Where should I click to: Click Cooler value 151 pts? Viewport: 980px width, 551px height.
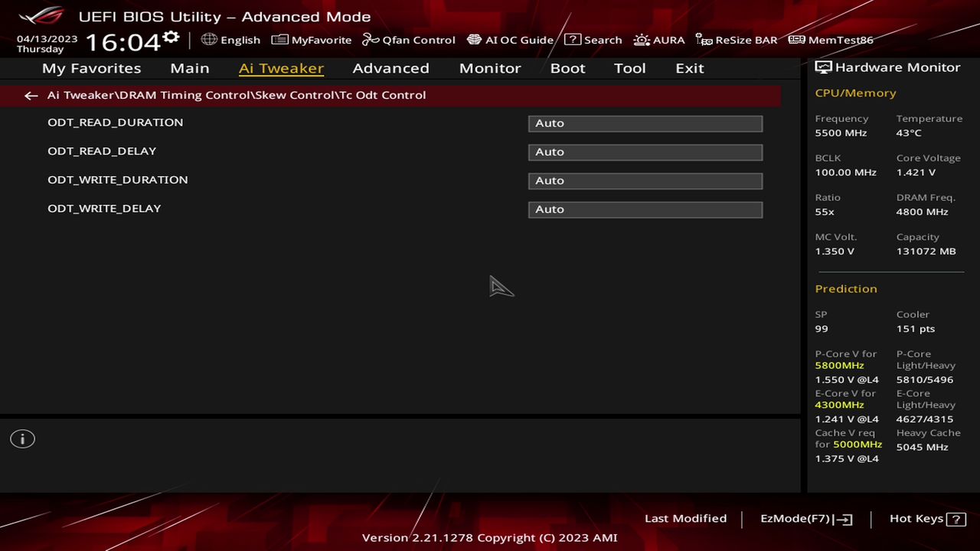coord(916,329)
